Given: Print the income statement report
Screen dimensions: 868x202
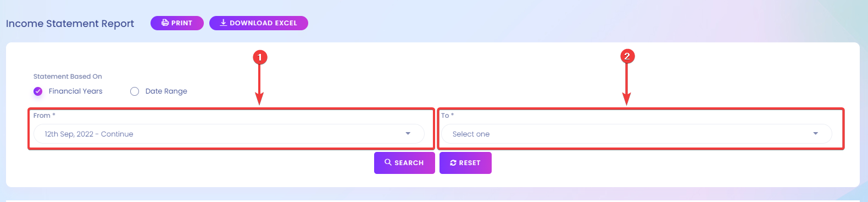Looking at the screenshot, I should point(177,23).
